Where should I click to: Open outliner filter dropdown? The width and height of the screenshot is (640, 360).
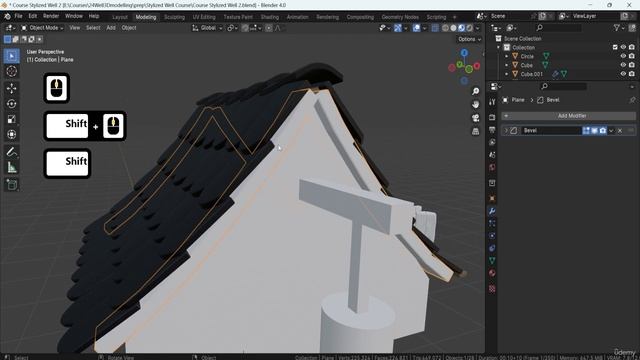[618, 28]
